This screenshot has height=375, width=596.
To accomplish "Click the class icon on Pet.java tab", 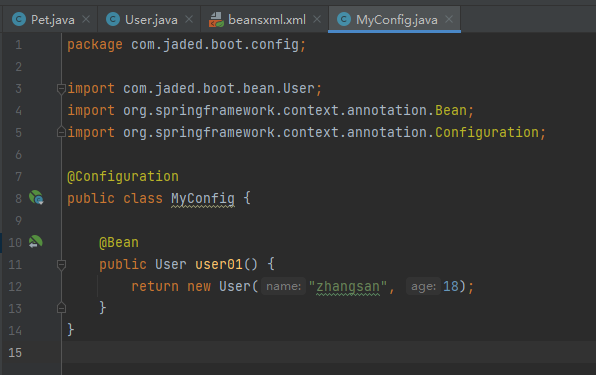I will pyautogui.click(x=19, y=19).
